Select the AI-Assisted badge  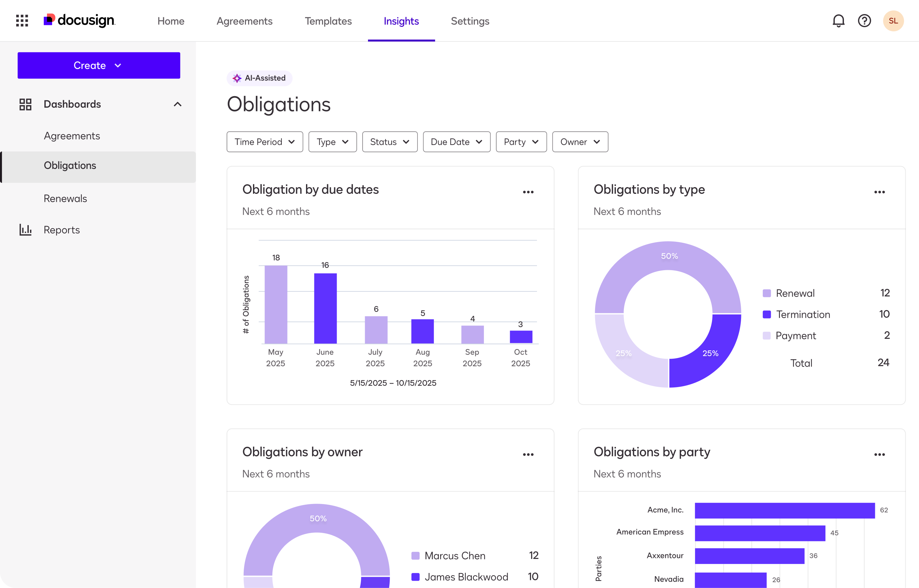[x=259, y=78]
